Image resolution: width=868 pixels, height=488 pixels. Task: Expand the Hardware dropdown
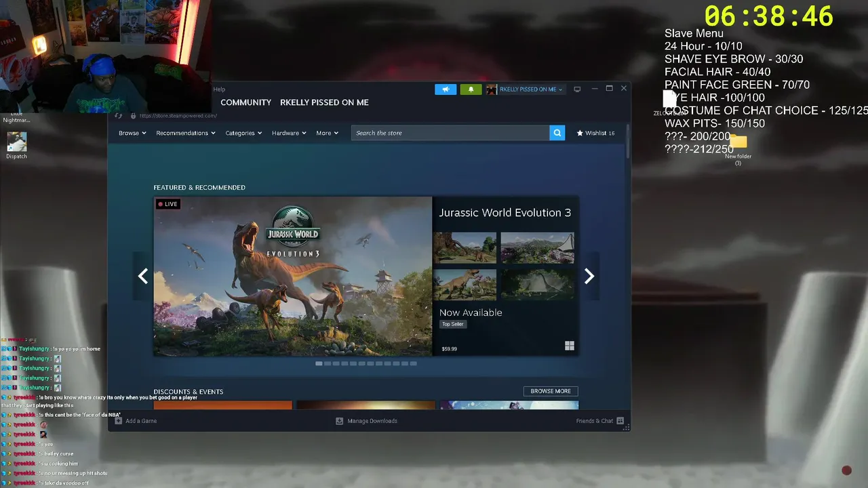pos(289,133)
